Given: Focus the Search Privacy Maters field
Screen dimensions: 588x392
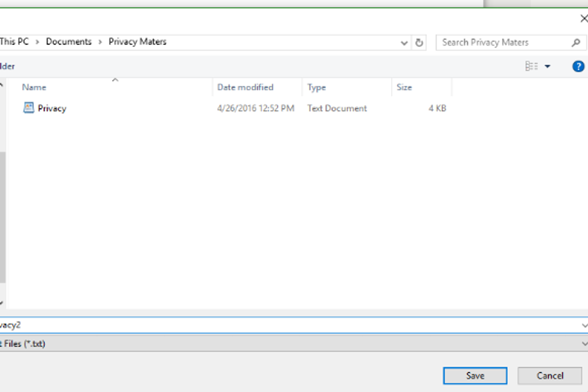Looking at the screenshot, I should (x=511, y=43).
